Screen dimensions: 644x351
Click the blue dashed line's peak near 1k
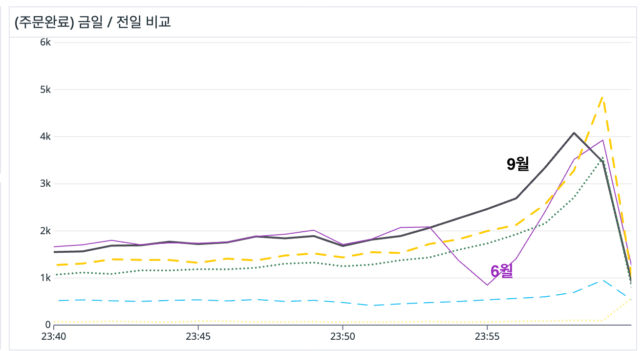pos(602,280)
